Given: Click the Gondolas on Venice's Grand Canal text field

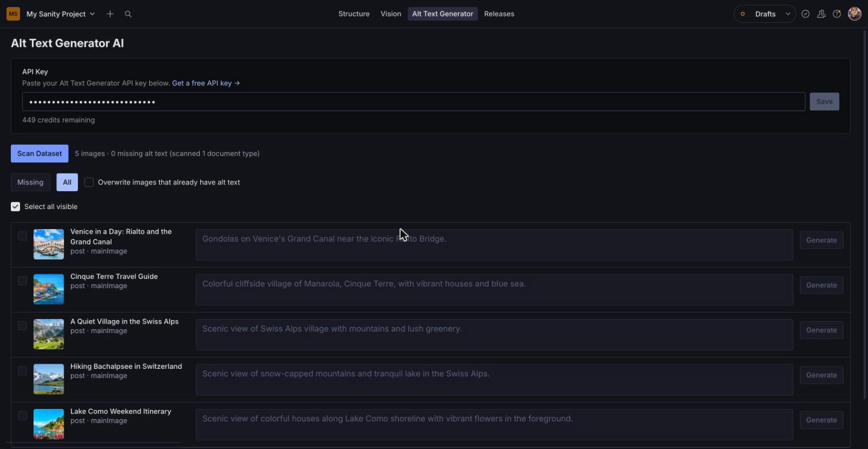Looking at the screenshot, I should 494,245.
